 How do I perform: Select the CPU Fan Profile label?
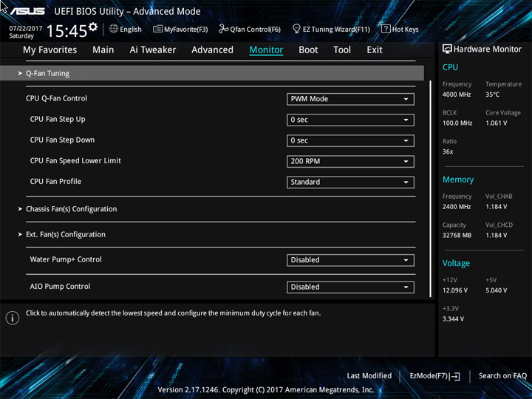tap(55, 181)
